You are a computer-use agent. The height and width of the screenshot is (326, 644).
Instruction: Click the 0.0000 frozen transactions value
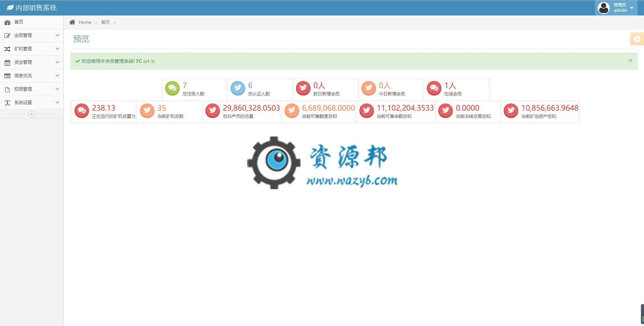[467, 108]
